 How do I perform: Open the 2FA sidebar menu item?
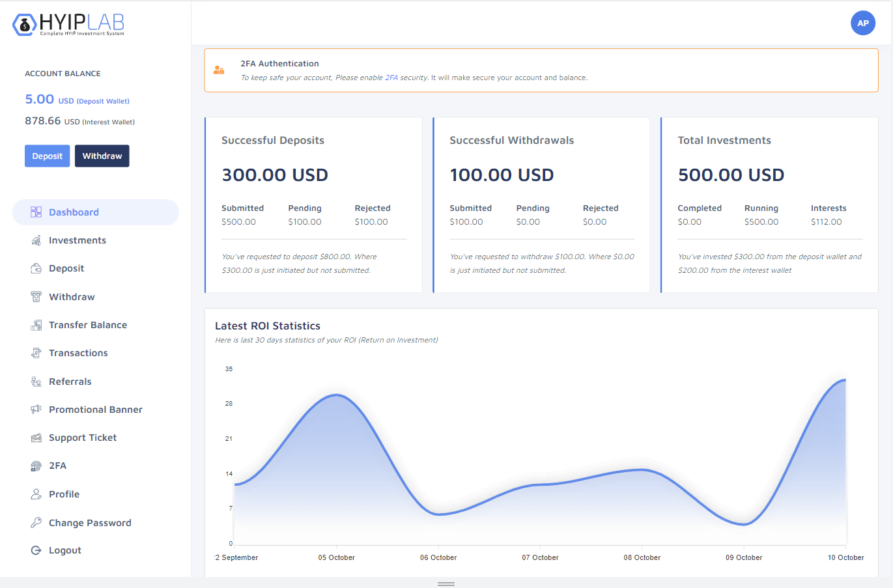click(57, 466)
